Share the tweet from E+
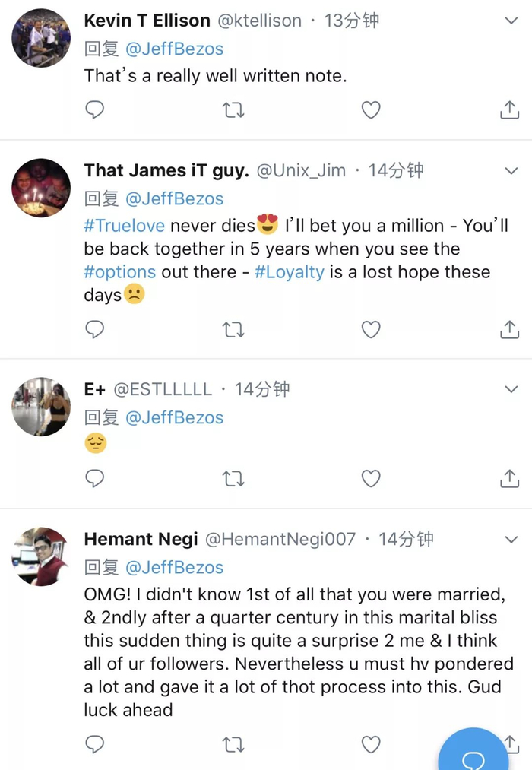Image resolution: width=532 pixels, height=770 pixels. point(509,478)
